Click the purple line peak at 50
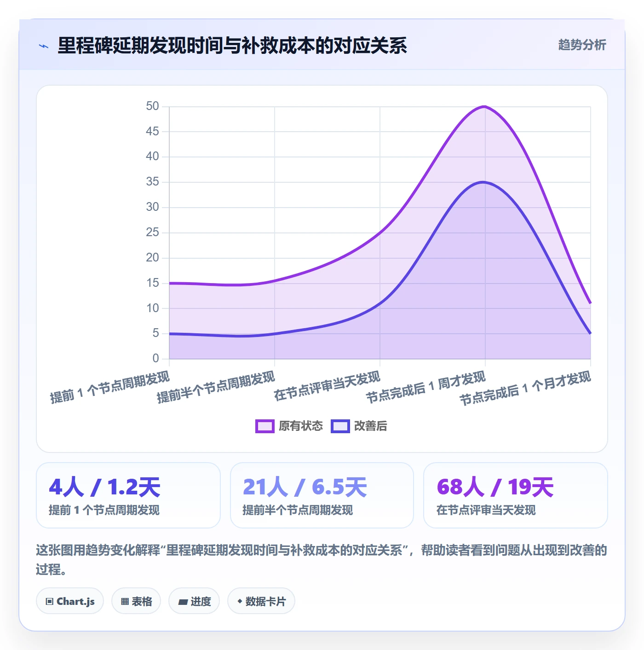 (x=485, y=107)
